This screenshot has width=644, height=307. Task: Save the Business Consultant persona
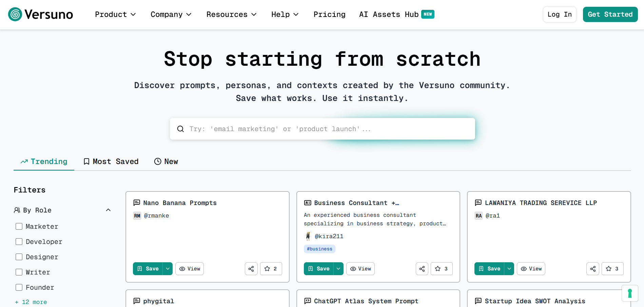(x=319, y=269)
